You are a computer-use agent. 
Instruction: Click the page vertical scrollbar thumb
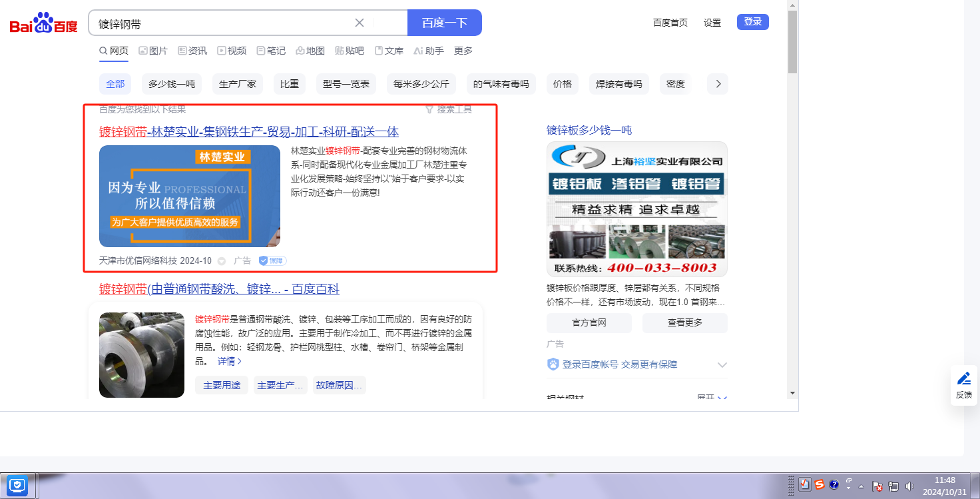tap(792, 41)
